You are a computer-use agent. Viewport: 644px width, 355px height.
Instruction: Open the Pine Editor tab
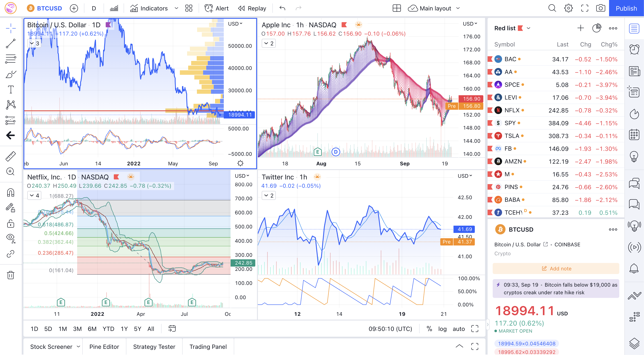(x=104, y=347)
